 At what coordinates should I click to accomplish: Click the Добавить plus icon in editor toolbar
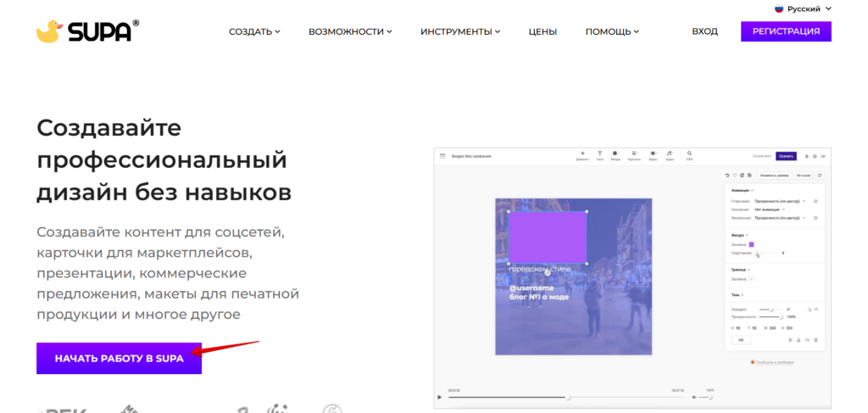pos(582,153)
